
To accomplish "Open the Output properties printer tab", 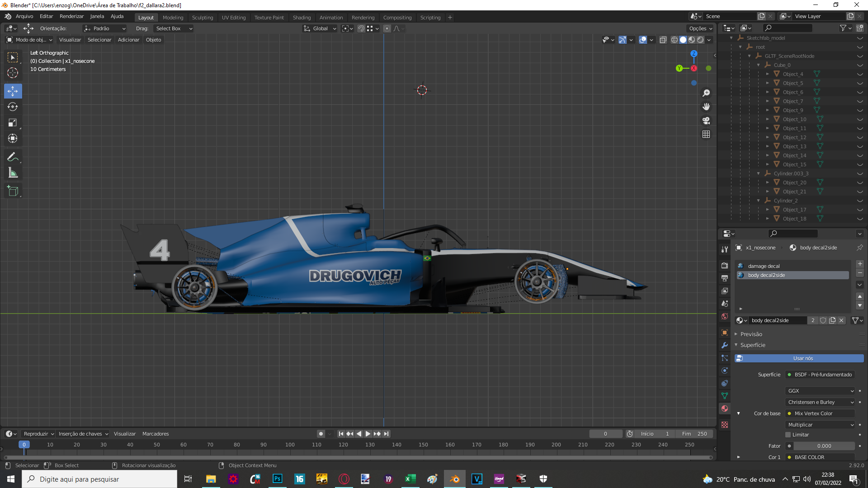I will click(x=725, y=278).
